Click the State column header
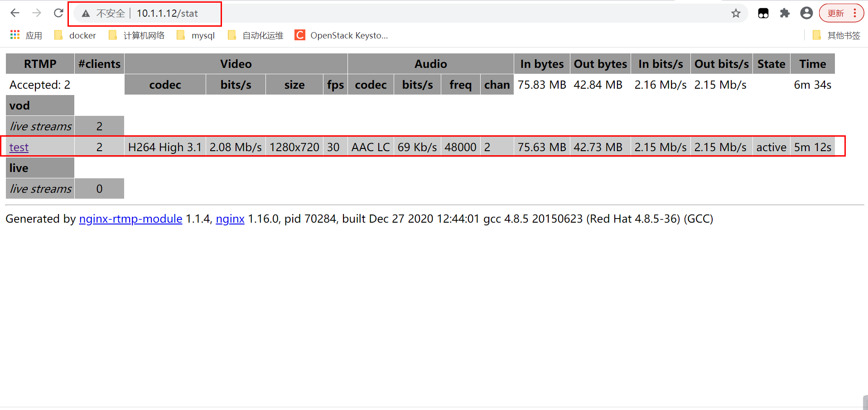 772,64
